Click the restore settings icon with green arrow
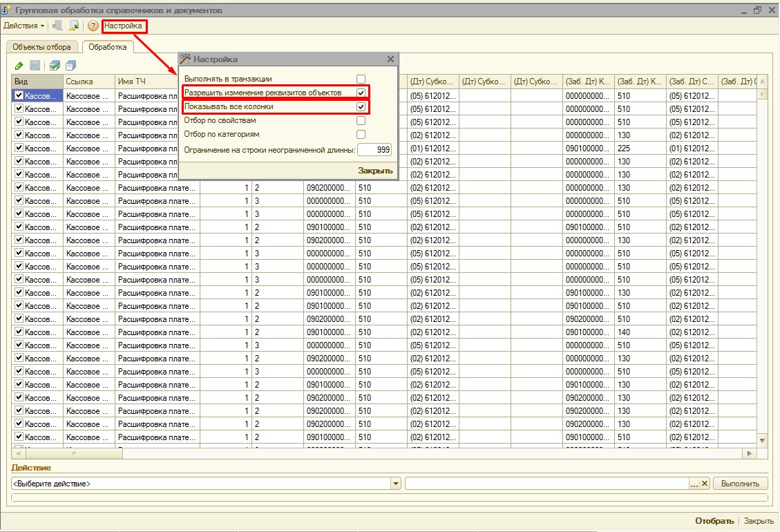 [x=74, y=26]
